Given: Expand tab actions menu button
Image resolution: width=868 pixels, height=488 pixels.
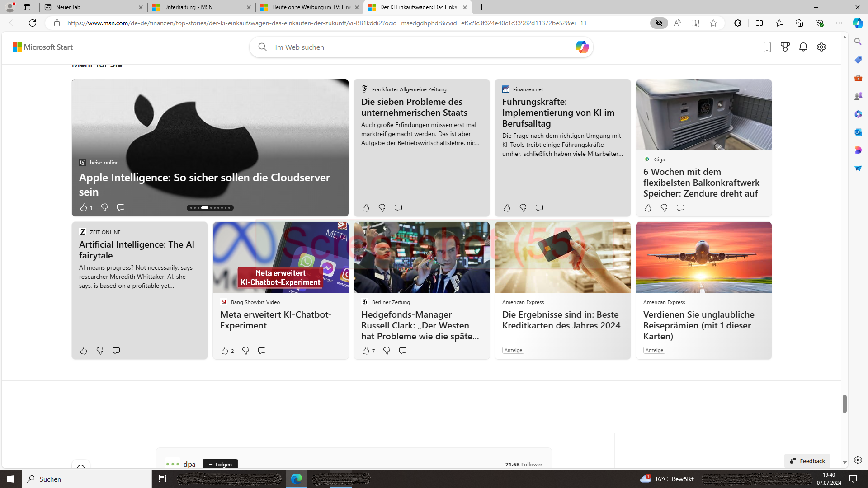Looking at the screenshot, I should point(27,7).
